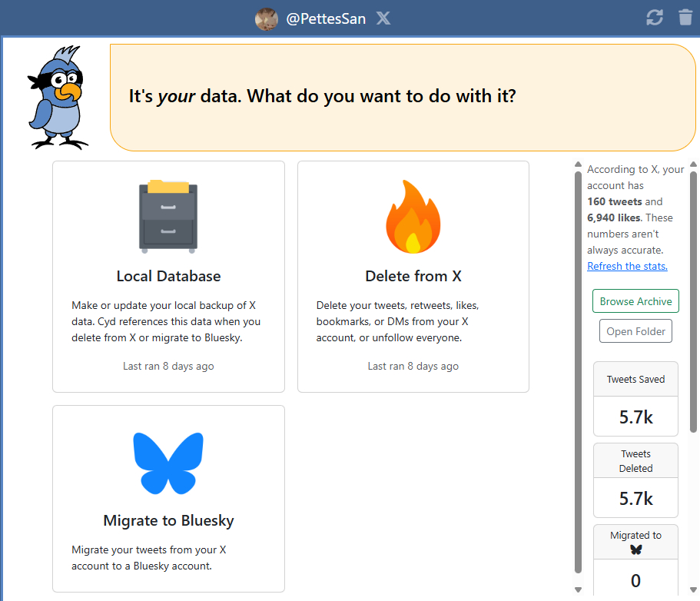Click the @PettesSan username in the header
The width and height of the screenshot is (700, 601).
point(326,18)
